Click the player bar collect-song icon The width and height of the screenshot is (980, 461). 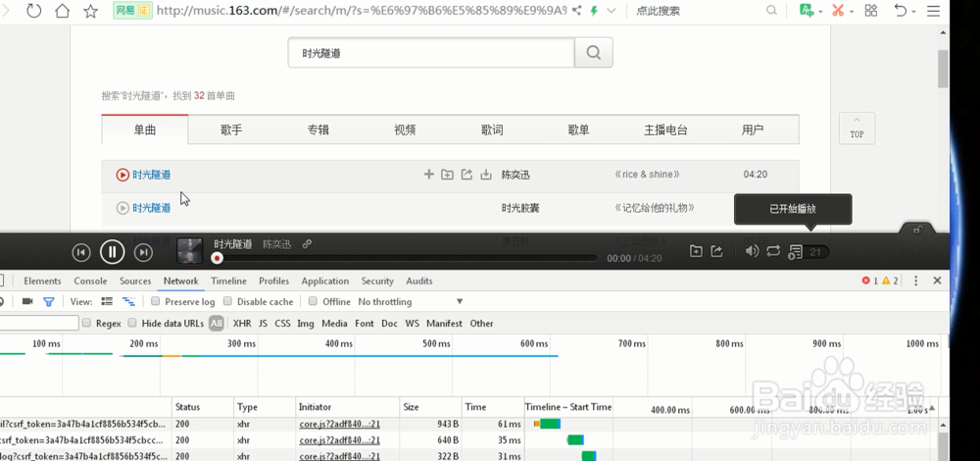696,251
